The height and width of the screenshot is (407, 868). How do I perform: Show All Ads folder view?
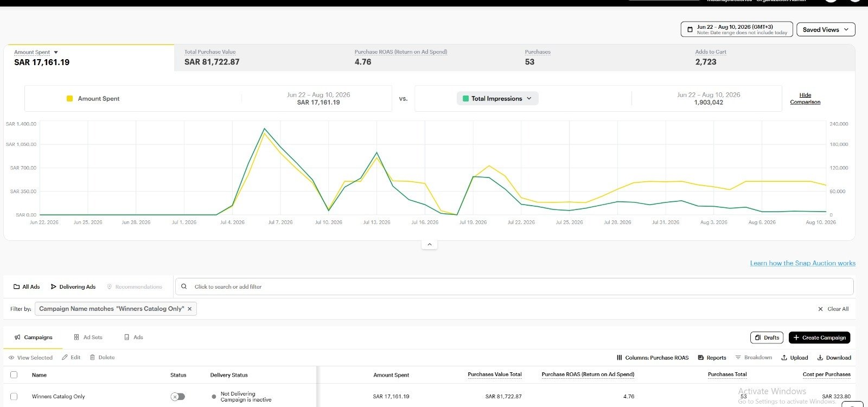[x=27, y=287]
